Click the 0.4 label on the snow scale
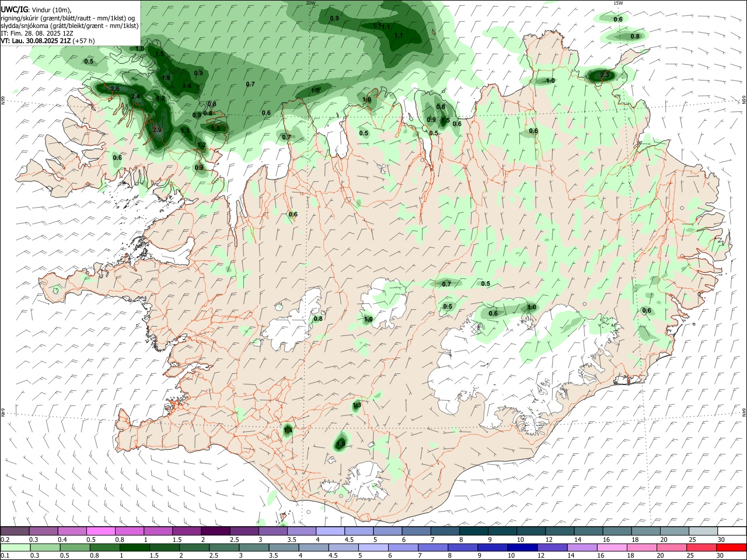Viewport: 747px width, 560px height. (x=62, y=540)
